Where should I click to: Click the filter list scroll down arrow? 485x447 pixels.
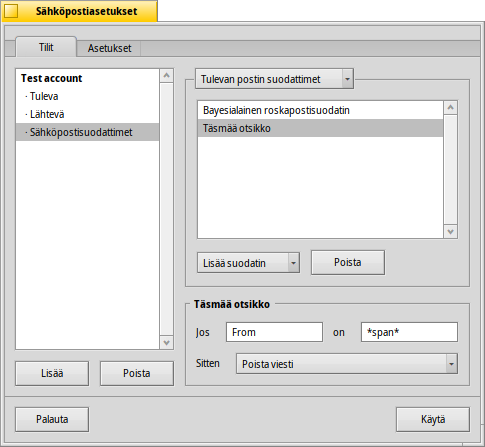pyautogui.click(x=451, y=232)
